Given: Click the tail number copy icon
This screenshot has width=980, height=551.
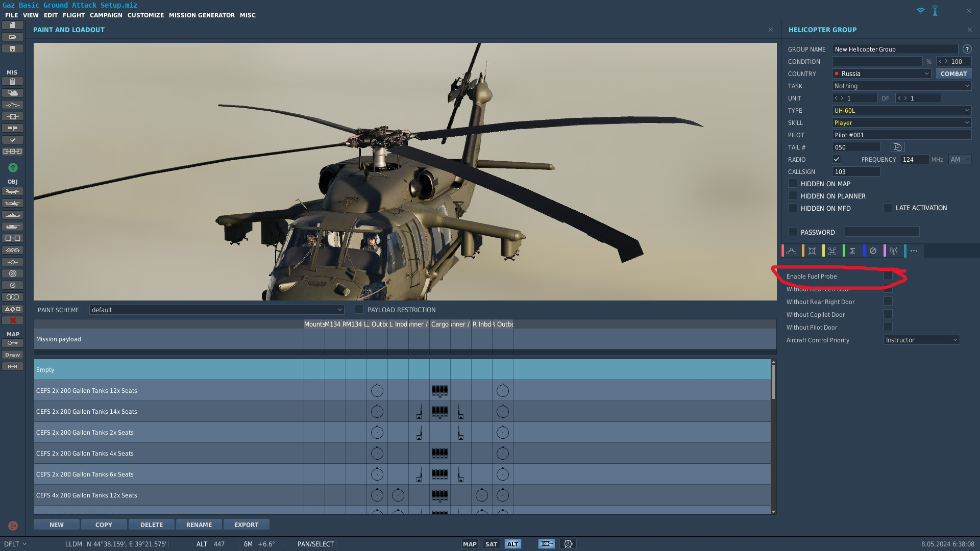Looking at the screenshot, I should 897,147.
